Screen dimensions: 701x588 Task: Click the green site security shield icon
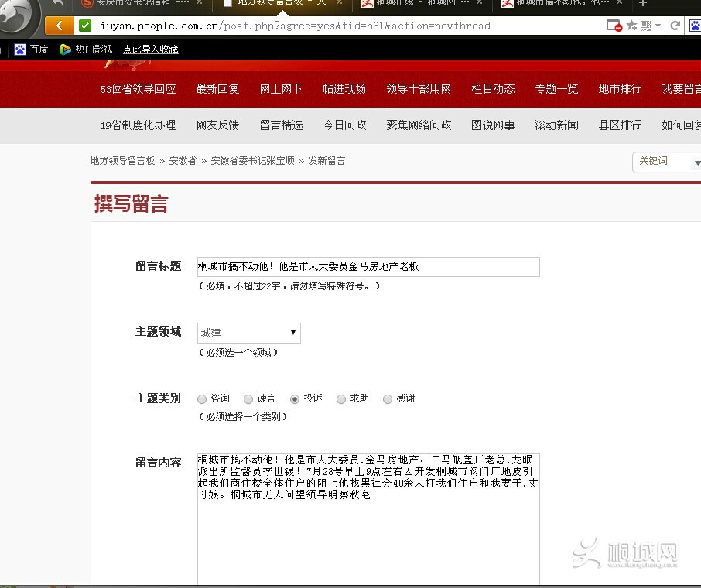coord(85,26)
